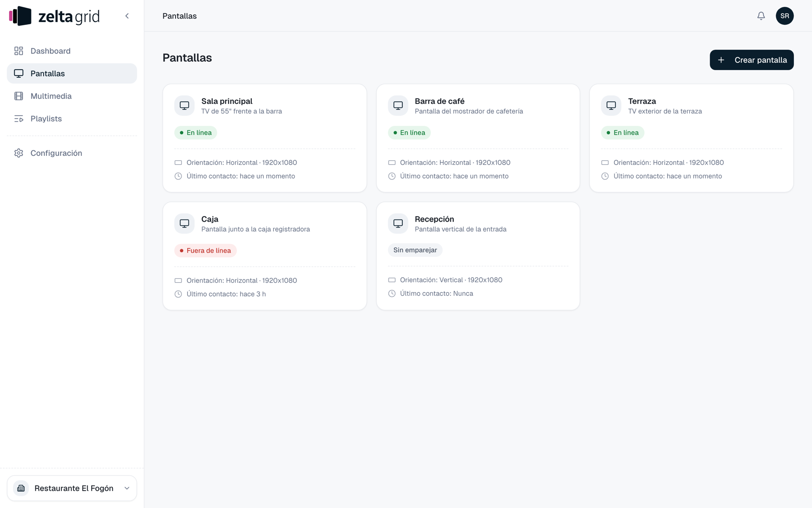Click 'Pantalla vertical de la entrada' description

pos(461,229)
